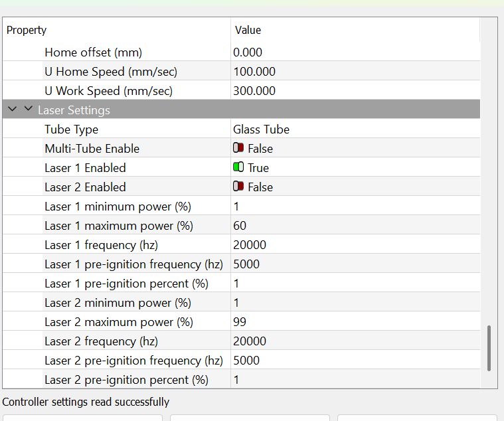Select the Laser 2 pre-ignition percent row
This screenshot has width=504, height=421.
click(x=242, y=380)
